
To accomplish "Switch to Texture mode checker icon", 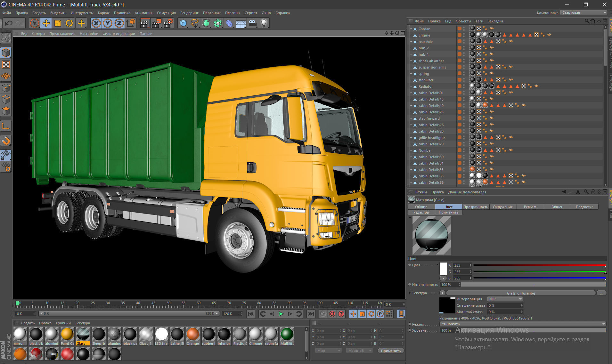I will [x=6, y=65].
